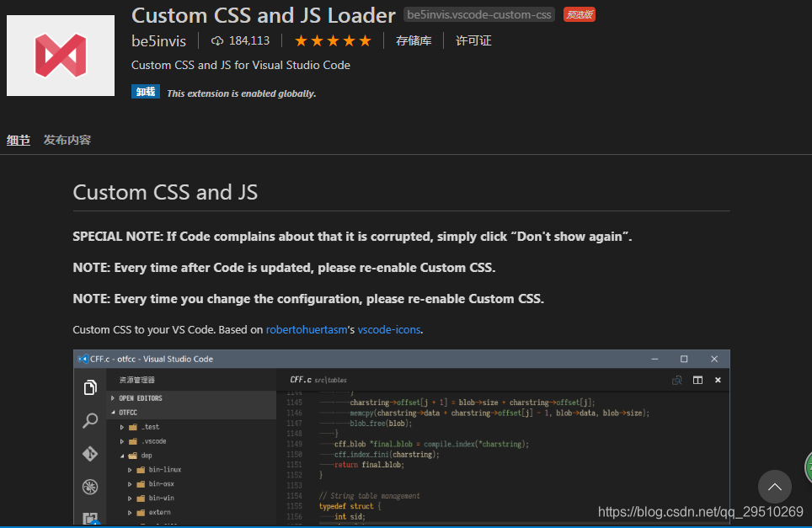Click 'This extension is enabled globally' text

pos(241,93)
